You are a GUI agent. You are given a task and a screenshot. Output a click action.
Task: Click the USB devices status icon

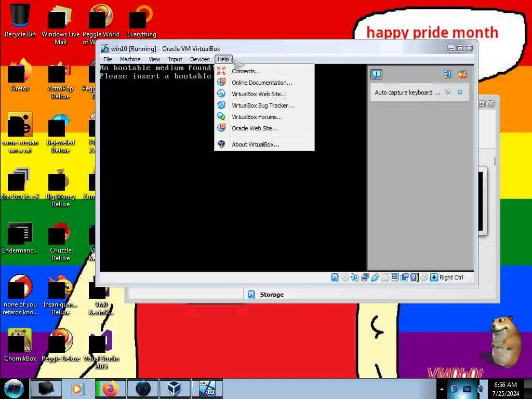coord(375,277)
